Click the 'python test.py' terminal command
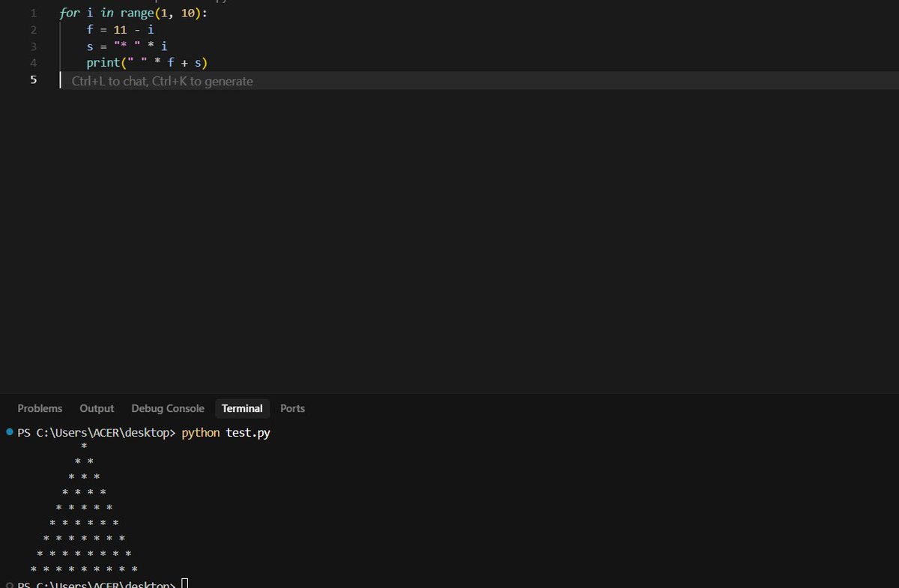Screen dimensions: 899x588 click(x=225, y=433)
